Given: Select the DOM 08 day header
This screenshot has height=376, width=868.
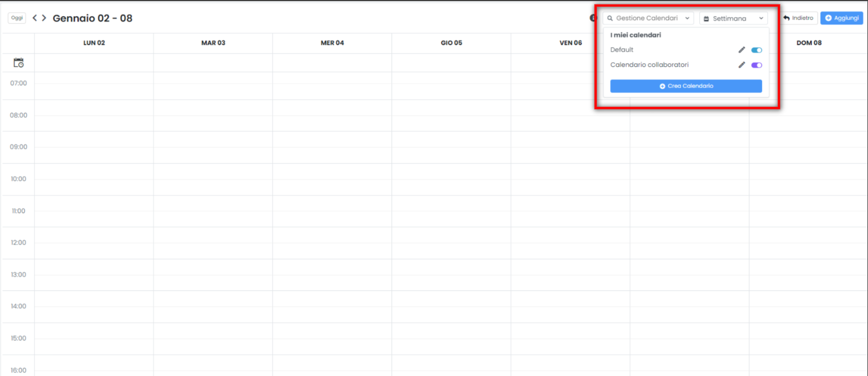Looking at the screenshot, I should (x=809, y=43).
